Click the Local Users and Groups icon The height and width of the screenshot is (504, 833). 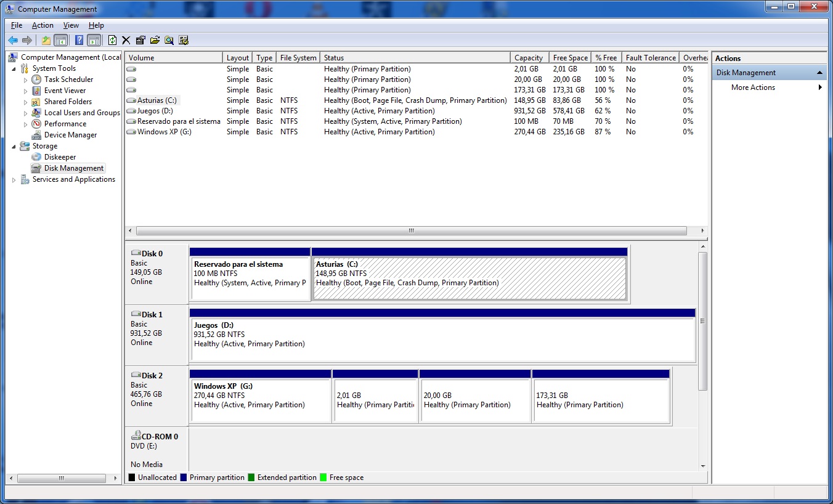coord(36,113)
